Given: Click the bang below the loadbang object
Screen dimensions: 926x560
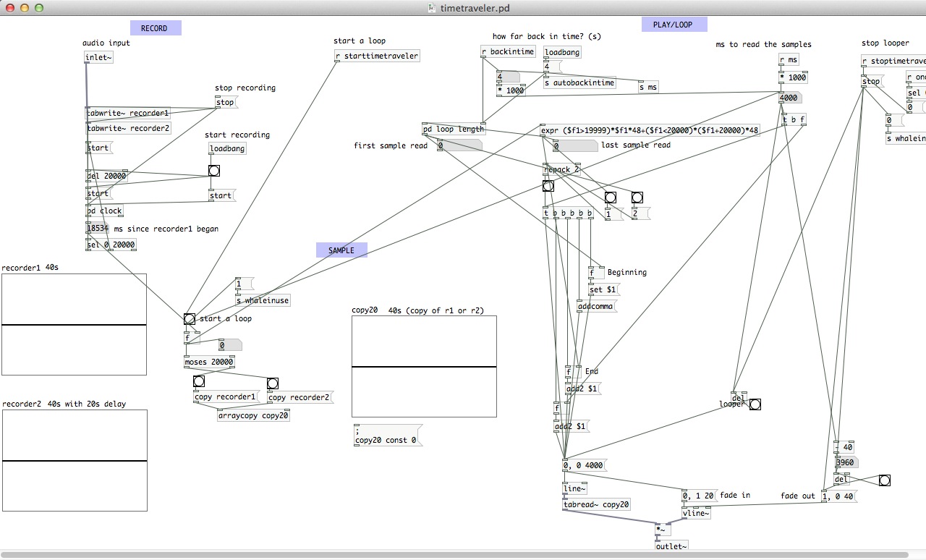Looking at the screenshot, I should (213, 171).
